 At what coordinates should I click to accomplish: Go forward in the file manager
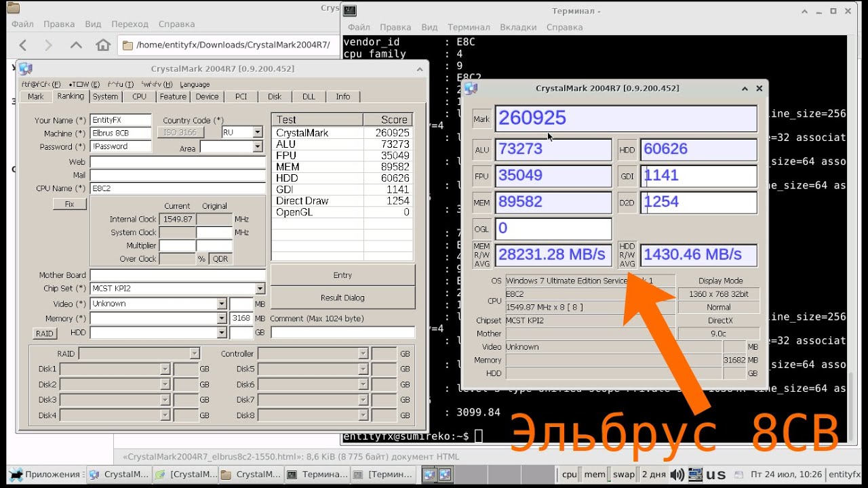tap(48, 45)
